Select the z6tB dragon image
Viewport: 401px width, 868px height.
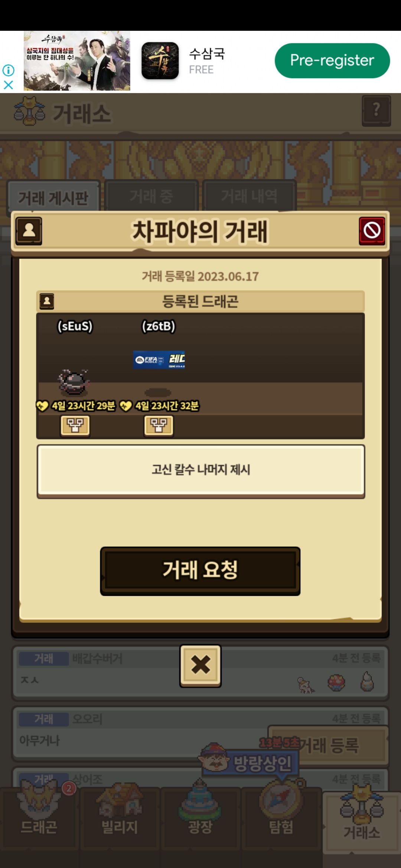[159, 359]
